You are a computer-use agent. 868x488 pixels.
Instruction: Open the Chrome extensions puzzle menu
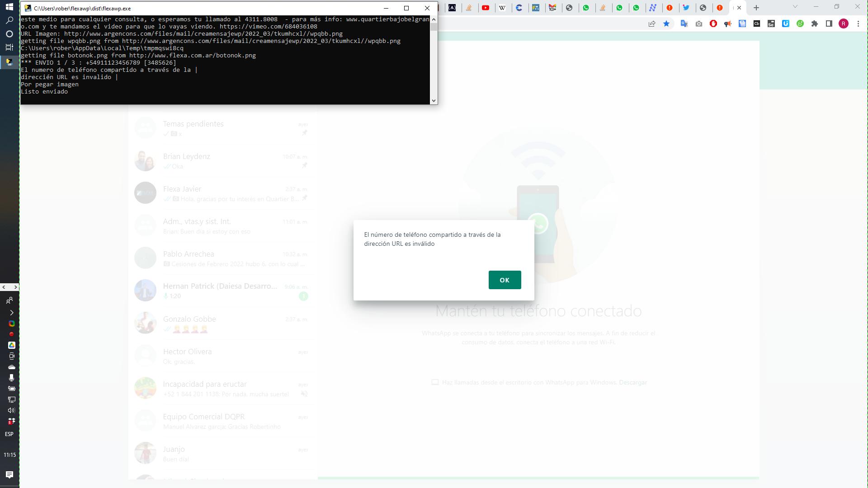[815, 24]
